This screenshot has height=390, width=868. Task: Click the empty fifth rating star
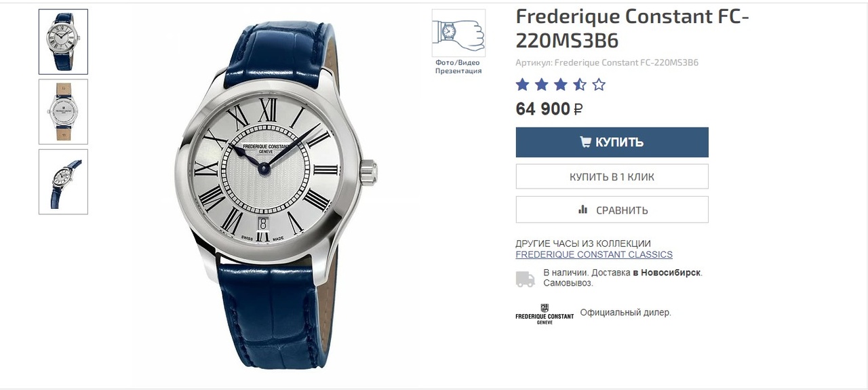[x=599, y=85]
